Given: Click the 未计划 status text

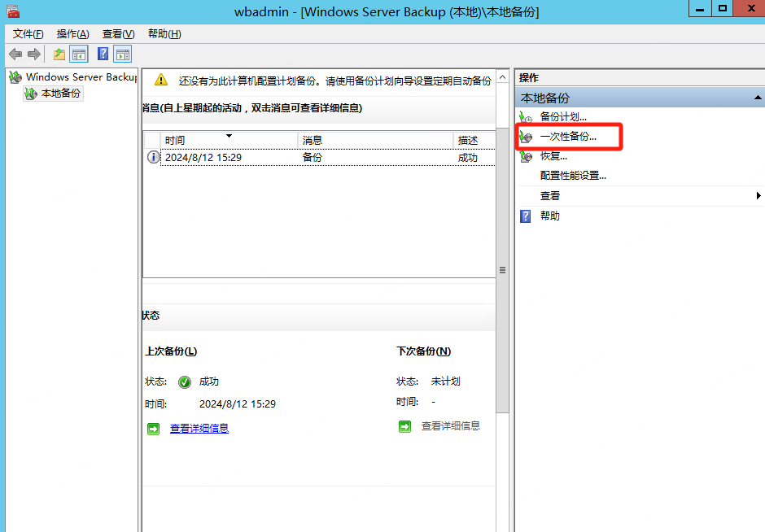Looking at the screenshot, I should [445, 381].
